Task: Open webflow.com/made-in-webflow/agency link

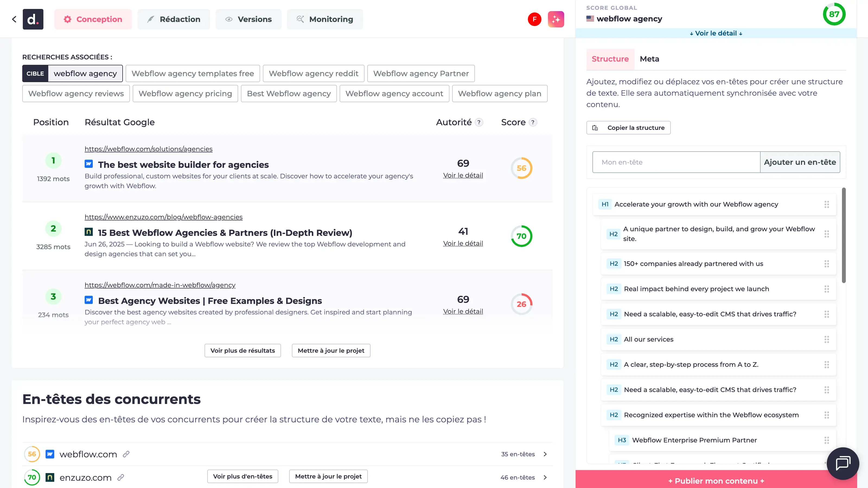Action: tap(160, 285)
